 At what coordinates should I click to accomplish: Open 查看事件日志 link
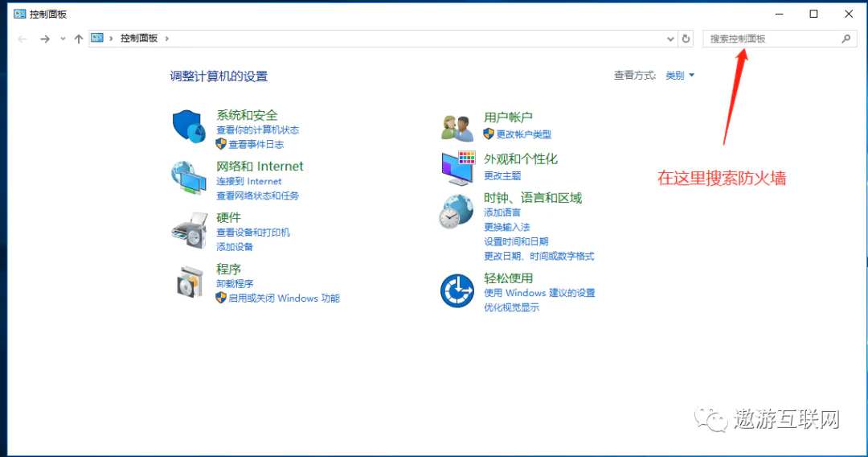(256, 145)
